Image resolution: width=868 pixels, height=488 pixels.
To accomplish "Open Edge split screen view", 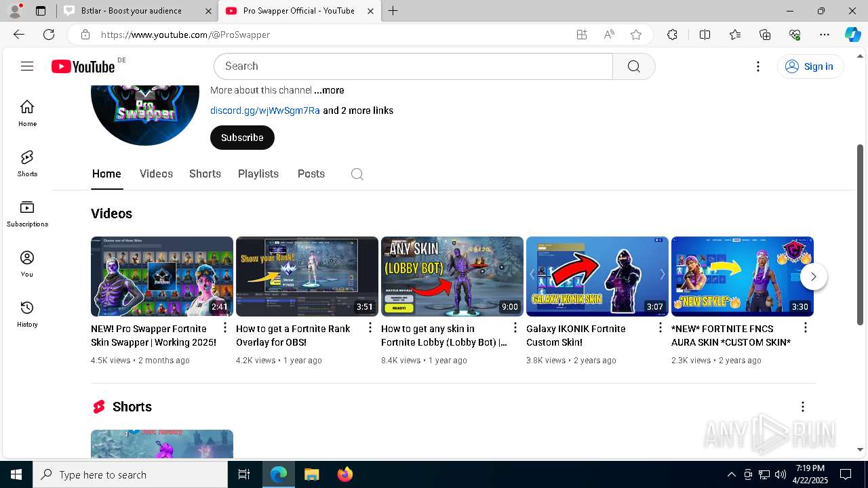I will click(705, 35).
